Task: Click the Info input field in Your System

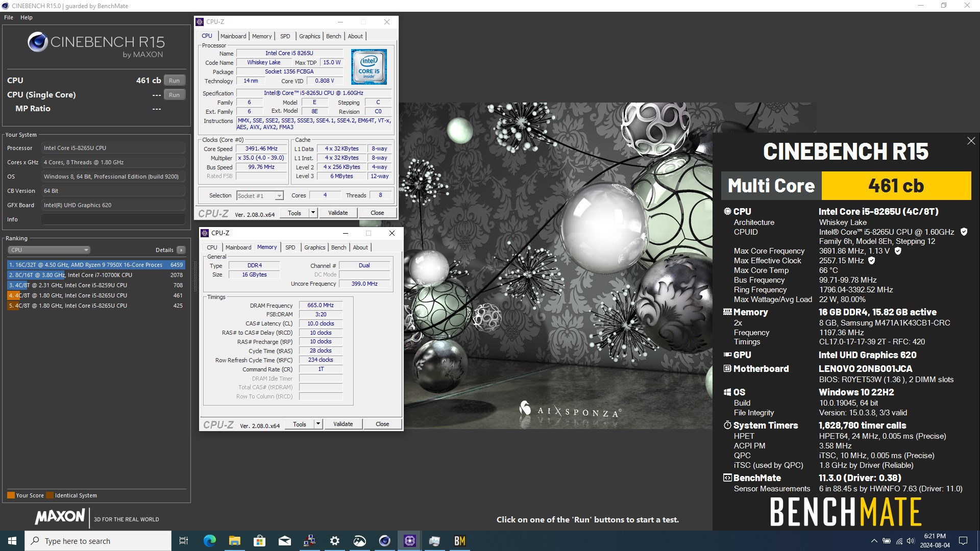Action: (x=113, y=219)
